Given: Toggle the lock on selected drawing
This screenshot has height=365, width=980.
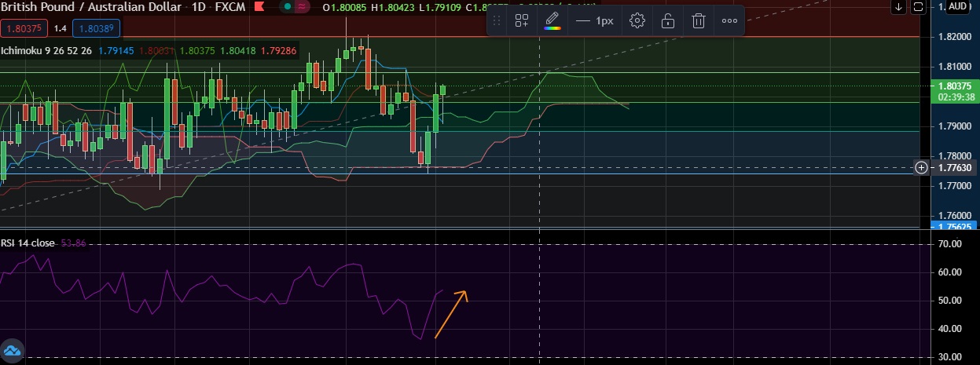Looking at the screenshot, I should [x=667, y=21].
